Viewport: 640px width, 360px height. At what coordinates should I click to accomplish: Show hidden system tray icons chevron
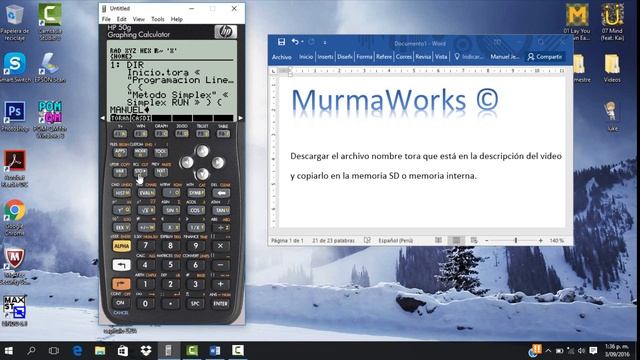coord(548,351)
